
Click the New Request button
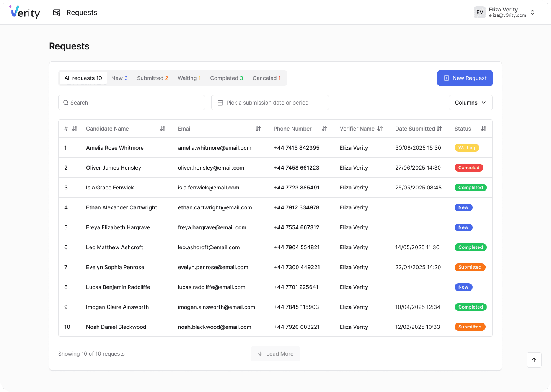click(465, 78)
